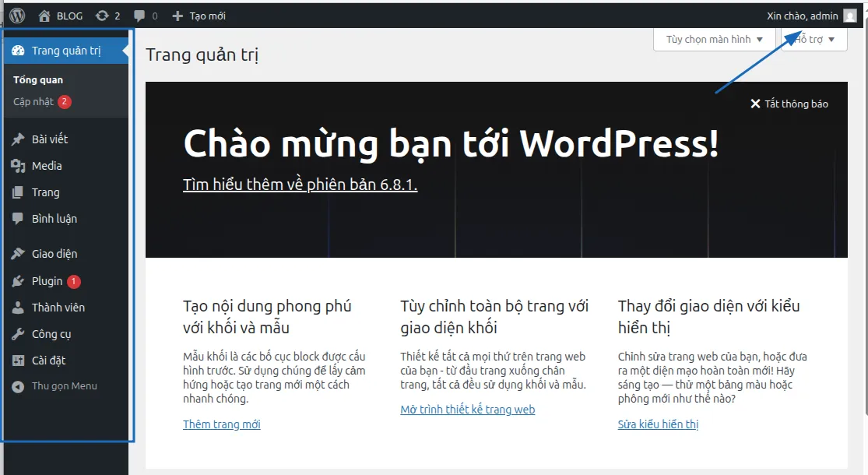
Task: Follow the Tìm hiểu thêm về phiên bản 6.8.1 link
Action: point(299,184)
